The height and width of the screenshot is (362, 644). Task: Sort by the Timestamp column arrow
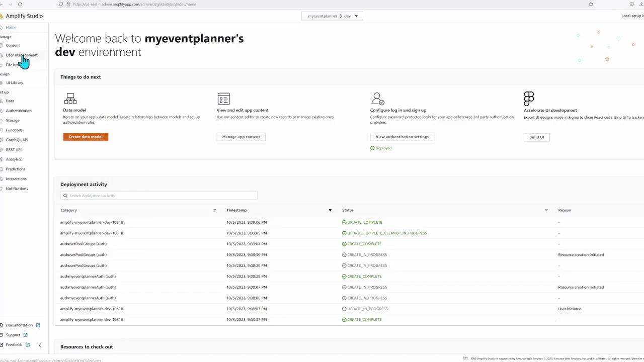(x=330, y=210)
